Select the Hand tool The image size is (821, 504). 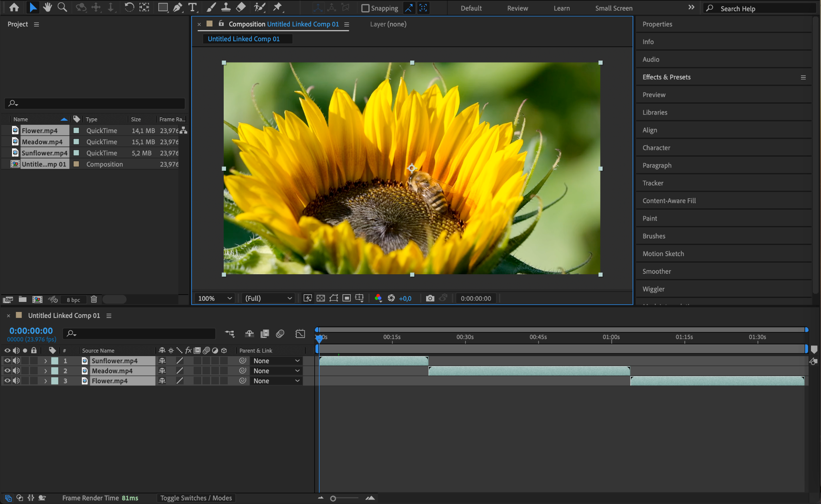pyautogui.click(x=47, y=7)
